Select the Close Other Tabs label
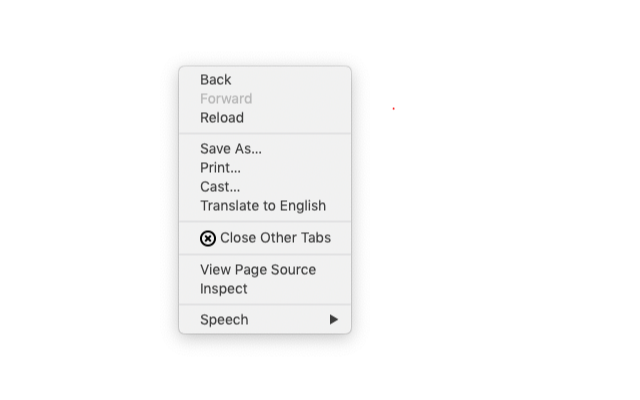 point(276,238)
